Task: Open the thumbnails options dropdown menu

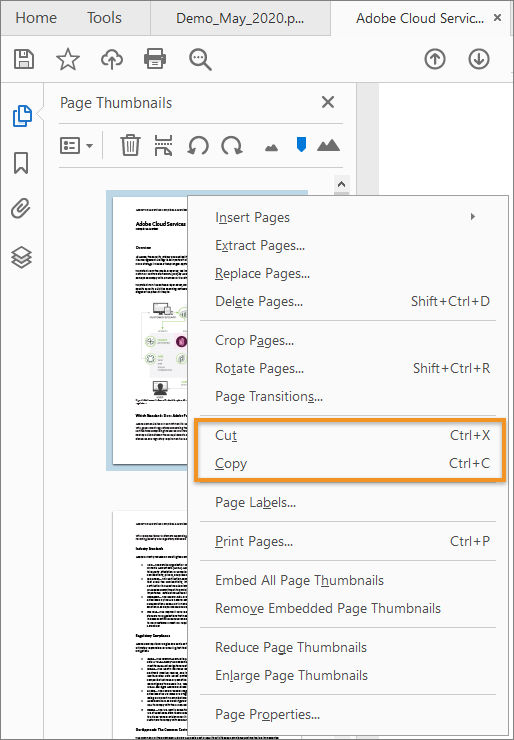Action: (x=76, y=145)
